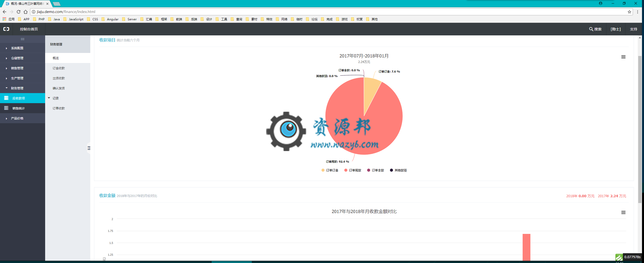Open the 框架 bookmark folder

click(x=161, y=19)
